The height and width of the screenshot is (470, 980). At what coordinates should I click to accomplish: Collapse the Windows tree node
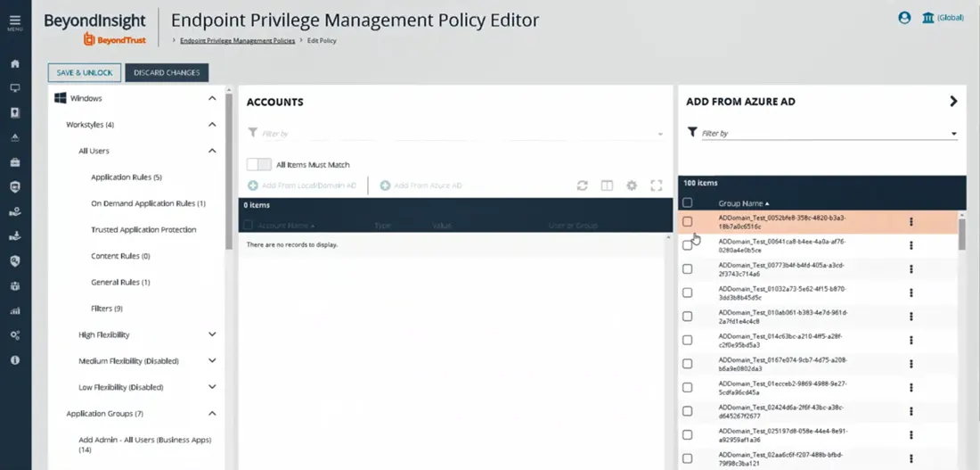(213, 98)
